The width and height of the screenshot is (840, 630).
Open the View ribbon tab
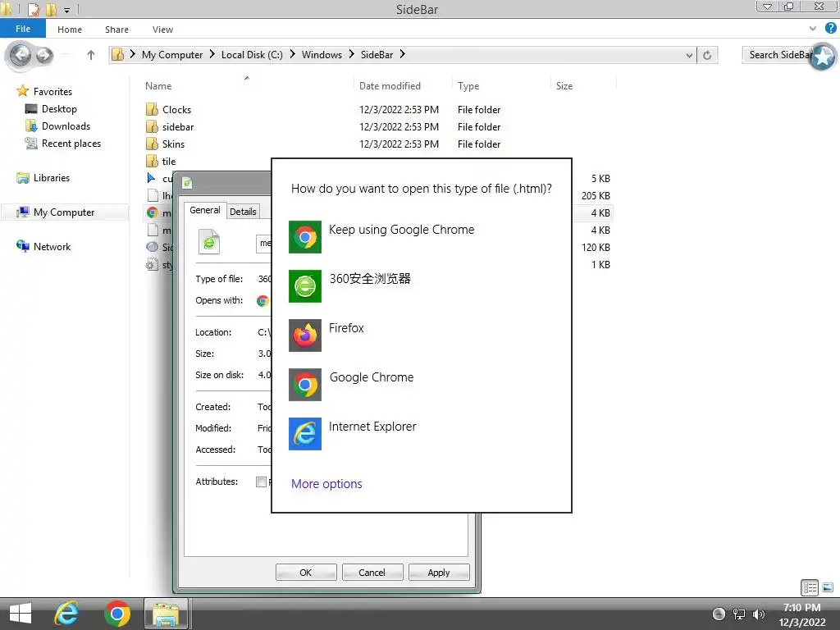click(162, 30)
